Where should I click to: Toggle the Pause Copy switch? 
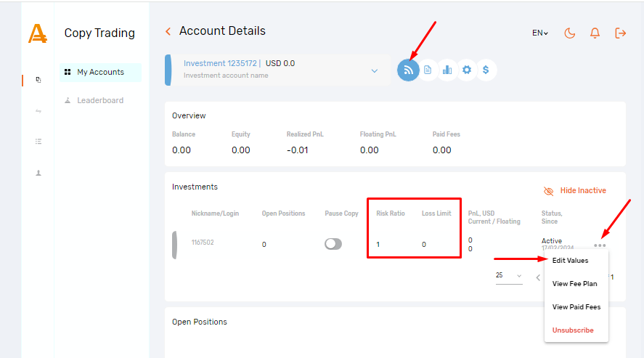pos(333,244)
